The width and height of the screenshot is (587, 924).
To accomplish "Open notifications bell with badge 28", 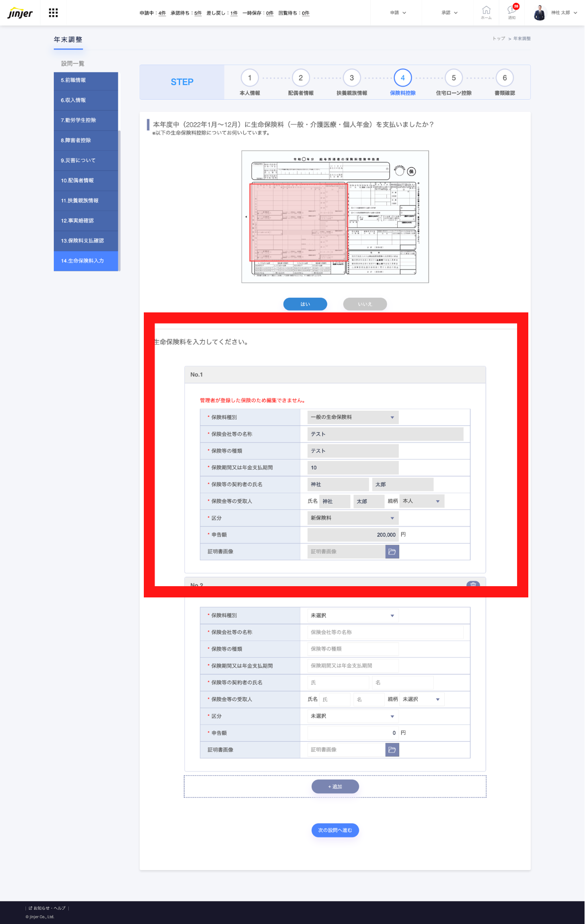I will click(512, 11).
